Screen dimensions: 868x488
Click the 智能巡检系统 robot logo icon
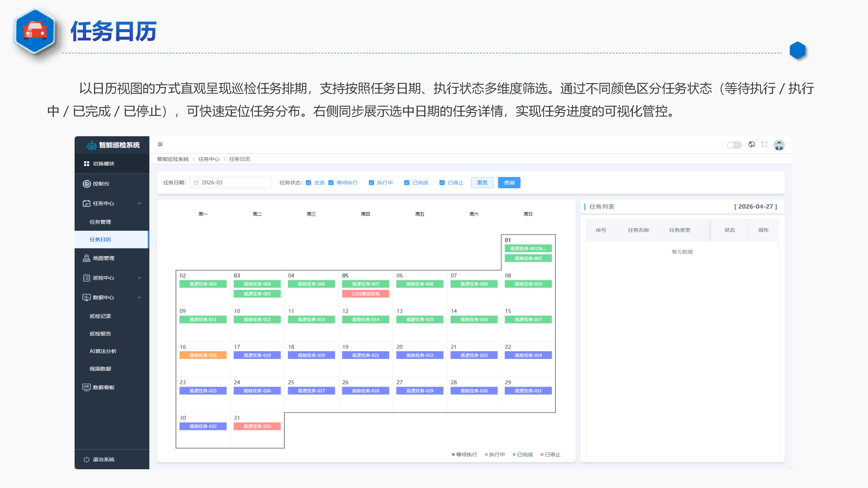point(91,145)
